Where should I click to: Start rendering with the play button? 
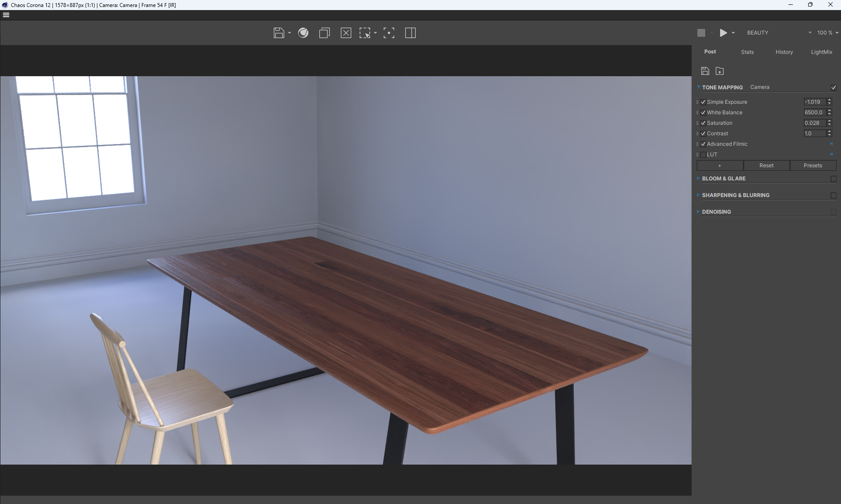[723, 33]
